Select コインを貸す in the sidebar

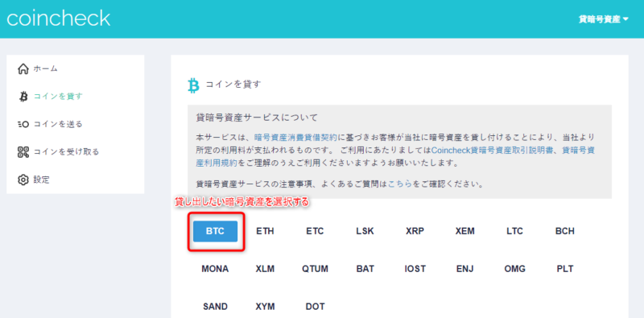(58, 97)
